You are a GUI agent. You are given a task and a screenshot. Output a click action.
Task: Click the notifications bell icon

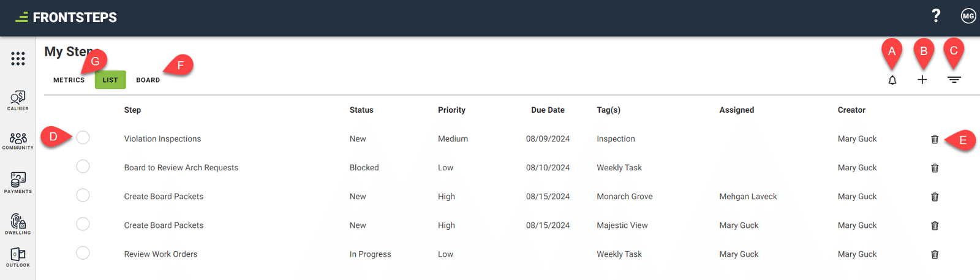point(892,80)
